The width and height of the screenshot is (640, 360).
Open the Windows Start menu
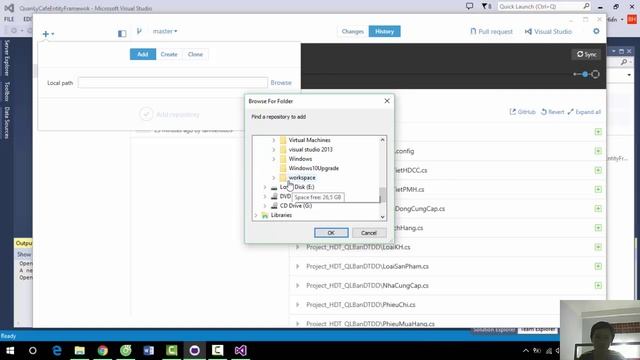10,351
